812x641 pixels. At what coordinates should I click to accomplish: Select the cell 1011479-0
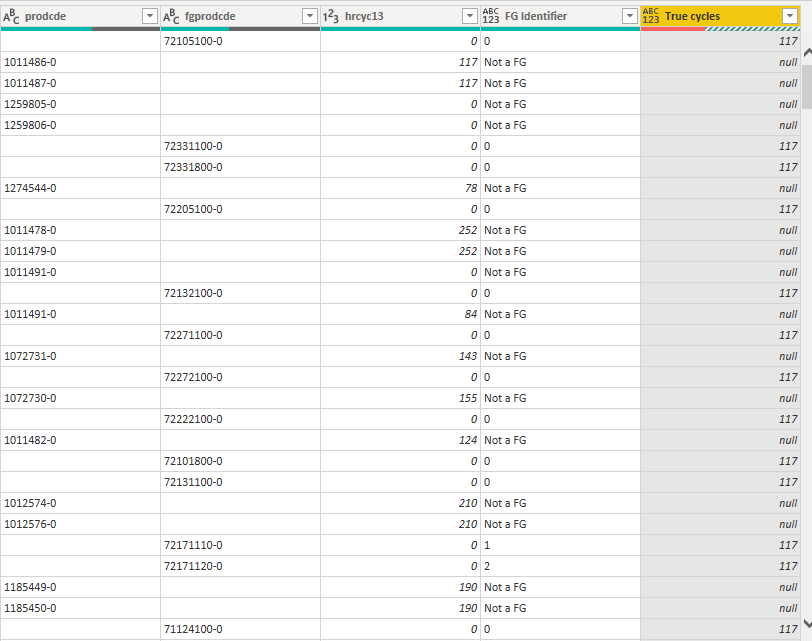(x=80, y=251)
